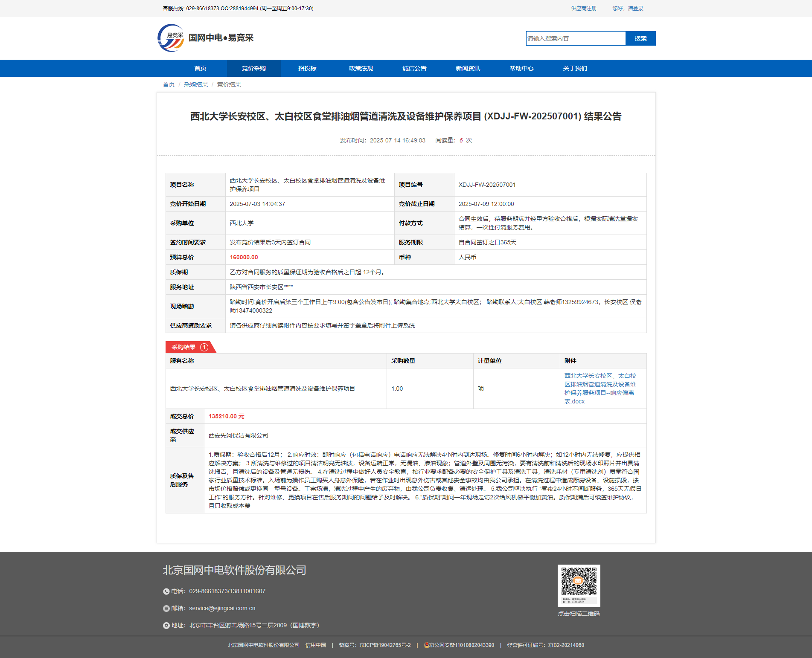Select 诚信公告 from the nav bar
This screenshot has width=812, height=658.
tap(414, 68)
